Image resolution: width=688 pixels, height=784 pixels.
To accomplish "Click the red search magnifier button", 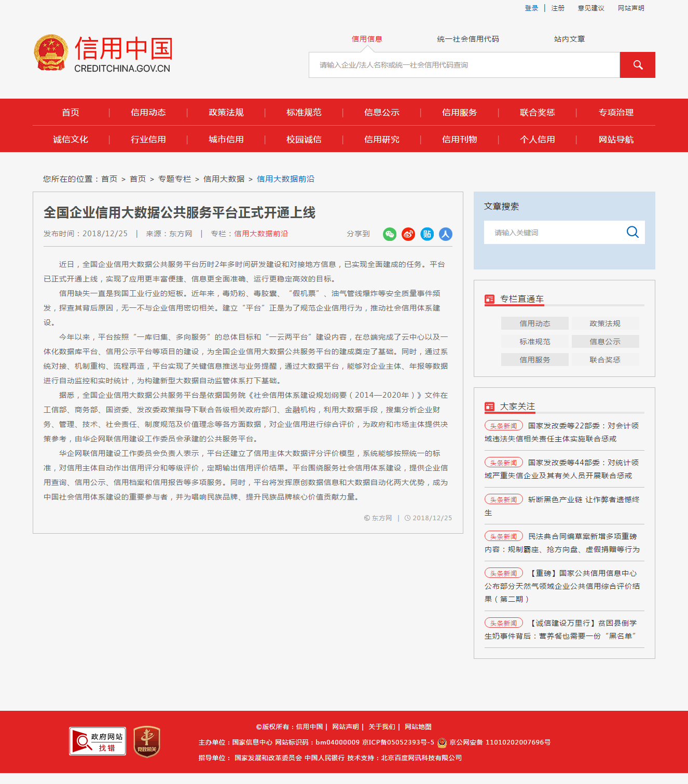I will (x=638, y=65).
